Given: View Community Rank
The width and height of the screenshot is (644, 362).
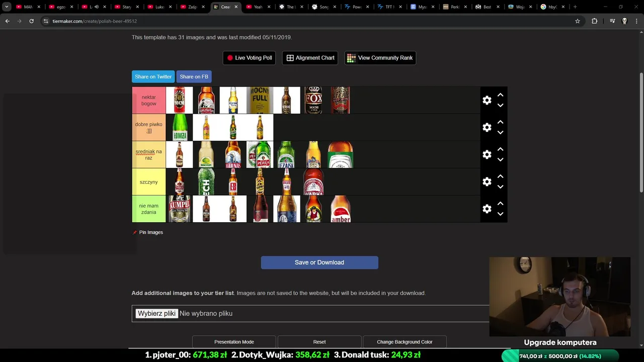Looking at the screenshot, I should coord(380,58).
